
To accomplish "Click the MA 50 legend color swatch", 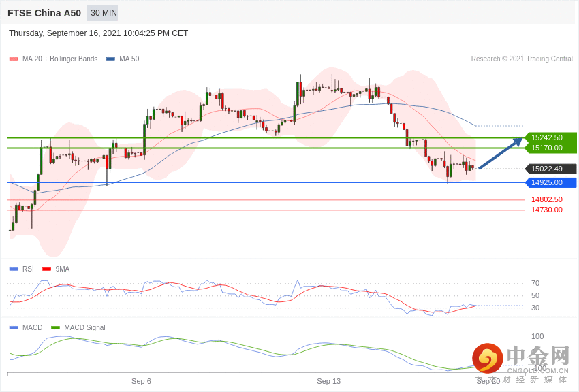I will [x=110, y=59].
